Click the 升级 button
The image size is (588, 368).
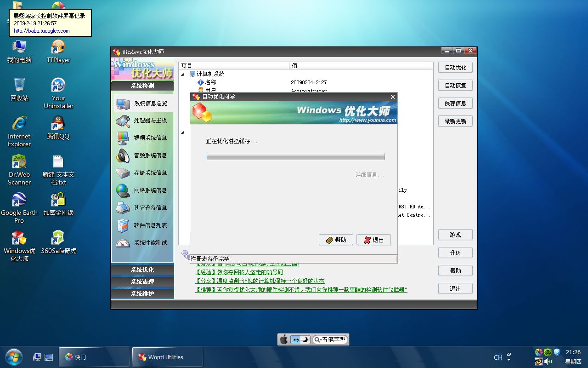click(x=455, y=253)
